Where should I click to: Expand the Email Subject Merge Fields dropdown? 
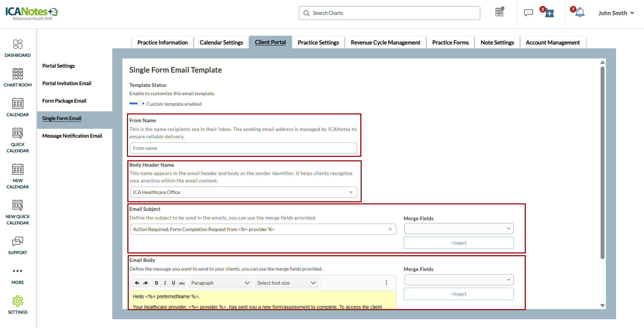pos(459,229)
